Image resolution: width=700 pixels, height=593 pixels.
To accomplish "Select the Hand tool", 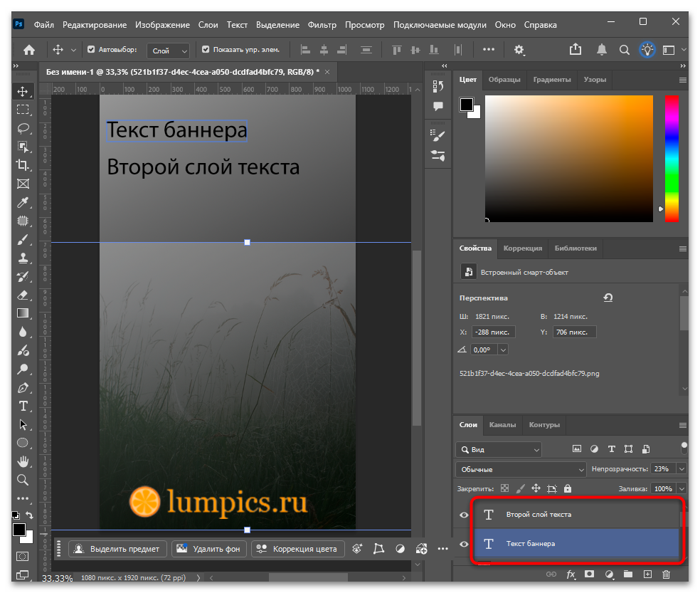I will [23, 461].
